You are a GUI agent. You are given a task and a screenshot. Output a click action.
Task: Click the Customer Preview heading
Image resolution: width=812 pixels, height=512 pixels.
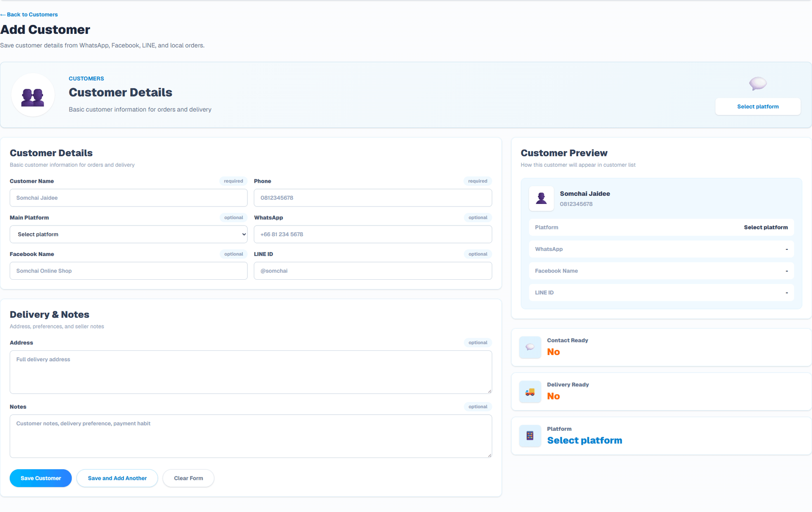coord(564,153)
